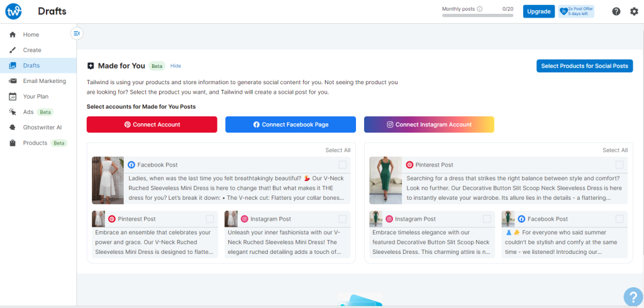The image size is (644, 308).
Task: Hide the Made for You section
Action: coord(176,66)
